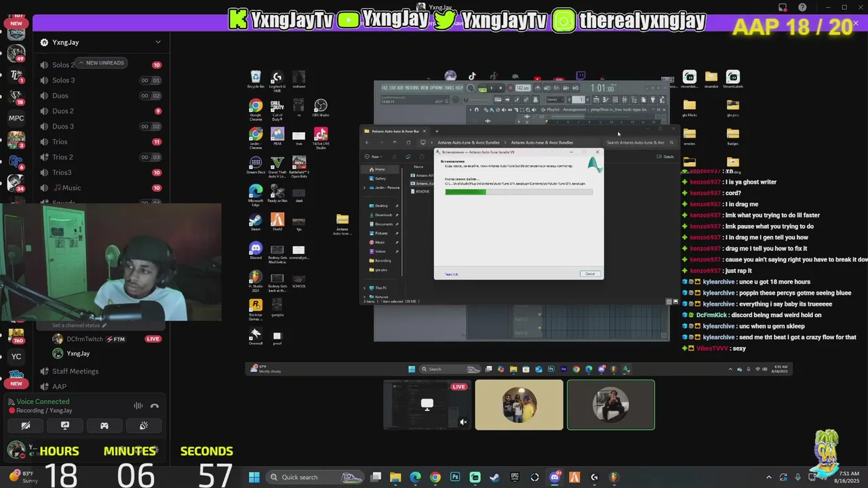Open Steam from the taskbar
Viewport: 868px width, 488px height.
coord(495,477)
